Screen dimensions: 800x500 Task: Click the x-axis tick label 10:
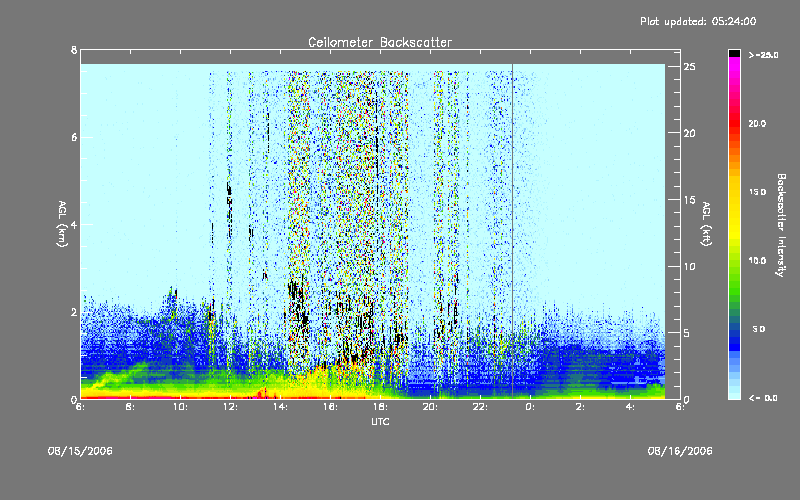180,407
